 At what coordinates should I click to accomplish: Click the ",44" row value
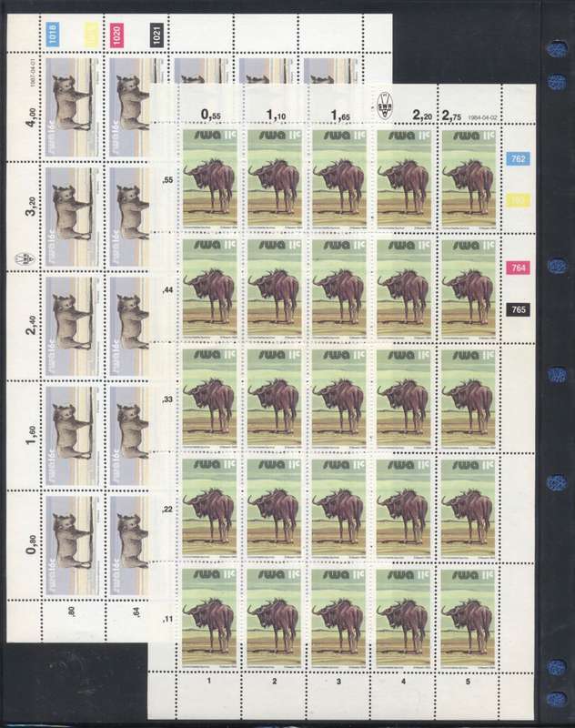(167, 289)
